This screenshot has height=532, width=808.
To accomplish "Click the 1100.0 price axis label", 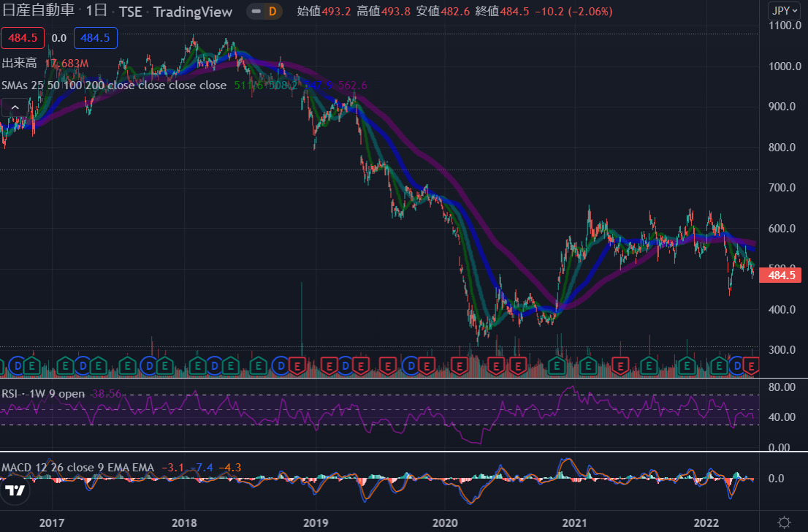I will (785, 26).
